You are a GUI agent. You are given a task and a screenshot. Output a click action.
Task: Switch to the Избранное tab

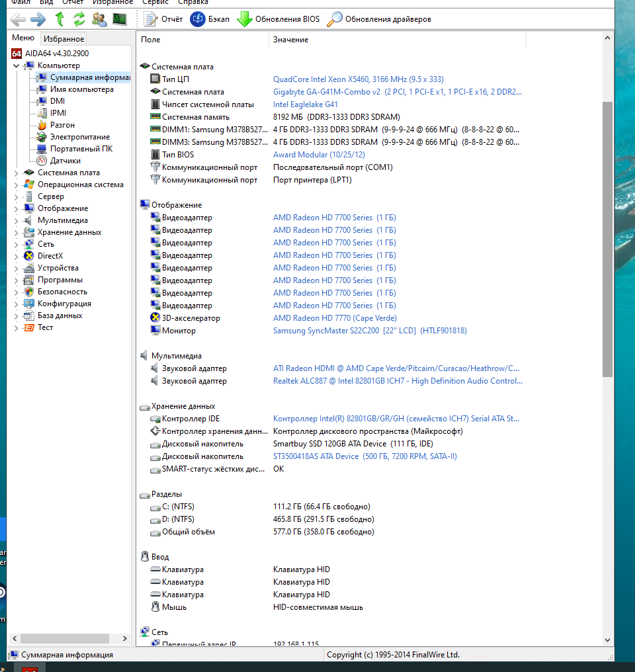[64, 39]
